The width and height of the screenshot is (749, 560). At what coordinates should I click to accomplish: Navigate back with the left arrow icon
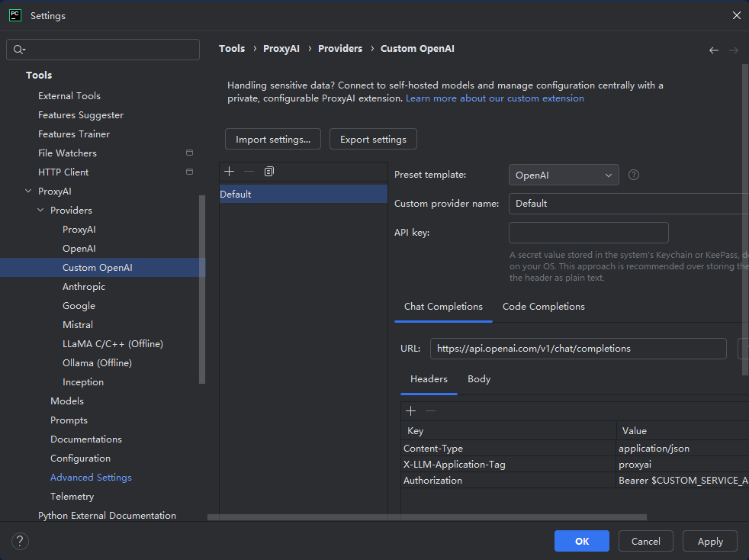[x=713, y=50]
